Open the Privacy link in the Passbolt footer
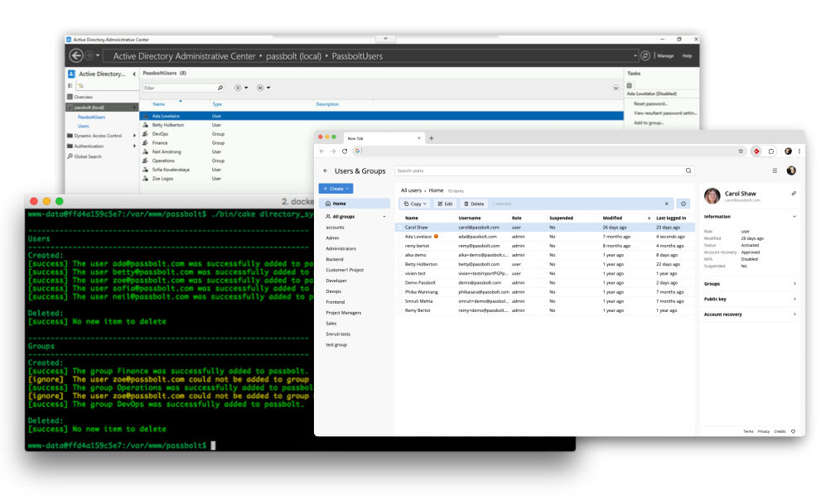This screenshot has width=840, height=504. 764,431
